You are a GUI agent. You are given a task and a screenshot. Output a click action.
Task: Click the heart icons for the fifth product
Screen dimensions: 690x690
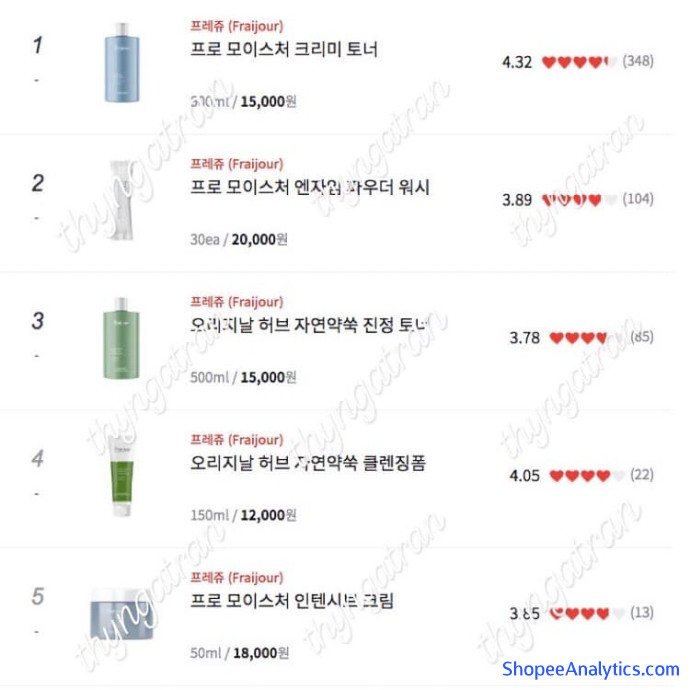pyautogui.click(x=586, y=613)
